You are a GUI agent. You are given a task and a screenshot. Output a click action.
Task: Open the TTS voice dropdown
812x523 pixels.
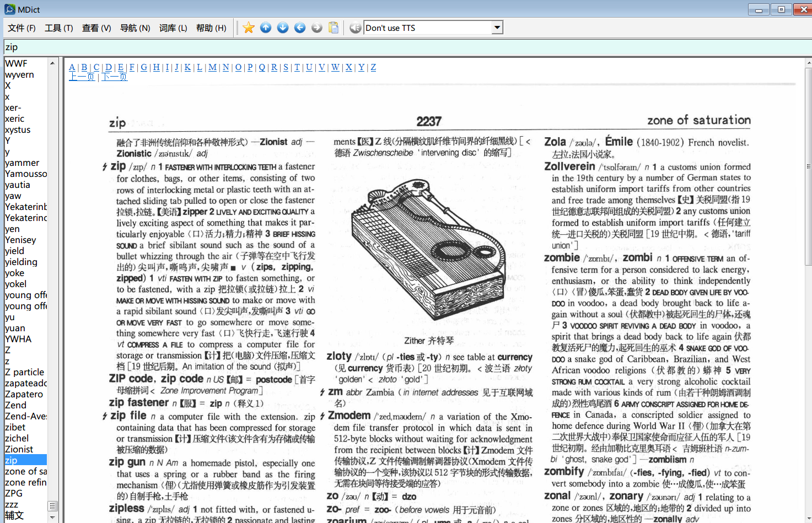pyautogui.click(x=497, y=28)
